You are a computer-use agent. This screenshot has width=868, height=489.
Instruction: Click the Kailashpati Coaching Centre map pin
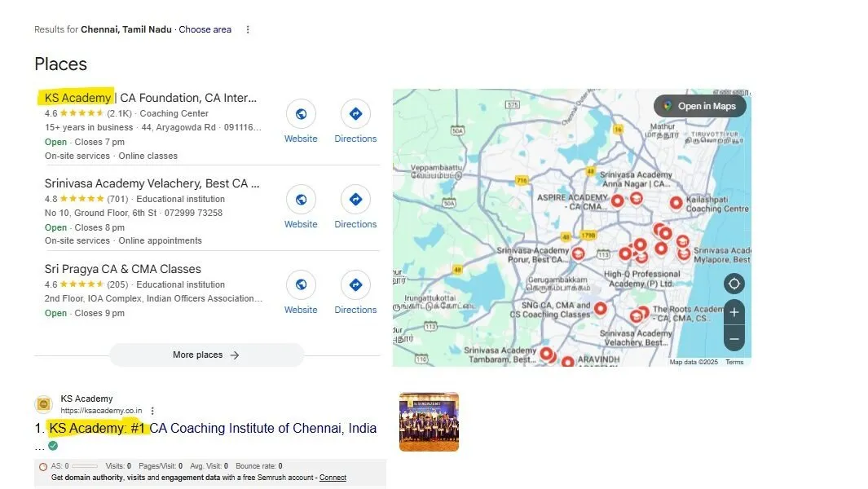coord(676,203)
